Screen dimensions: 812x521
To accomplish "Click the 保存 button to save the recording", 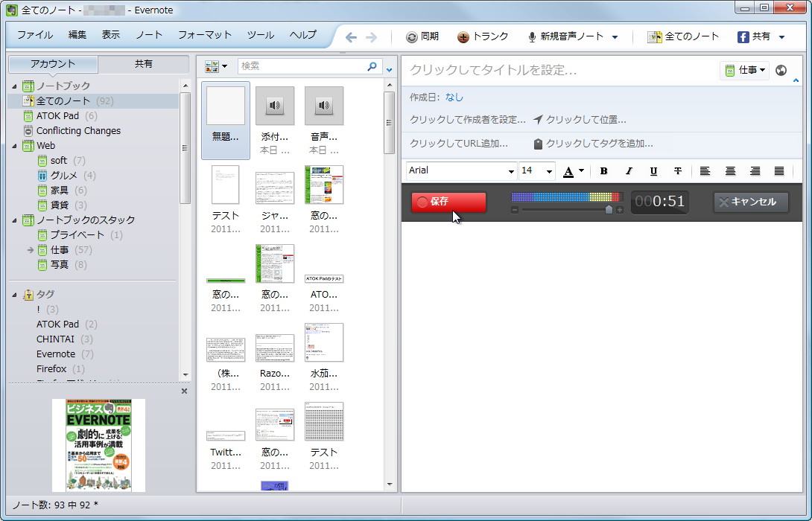I will click(448, 202).
